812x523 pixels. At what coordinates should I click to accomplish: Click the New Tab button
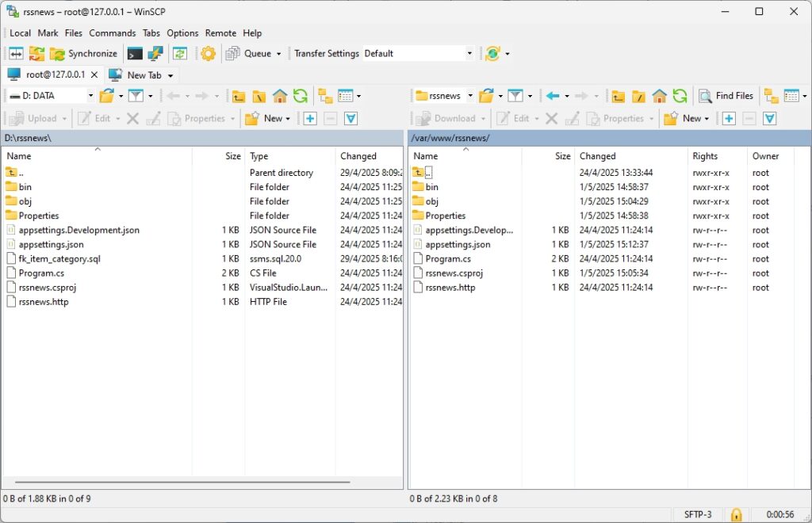pyautogui.click(x=136, y=75)
